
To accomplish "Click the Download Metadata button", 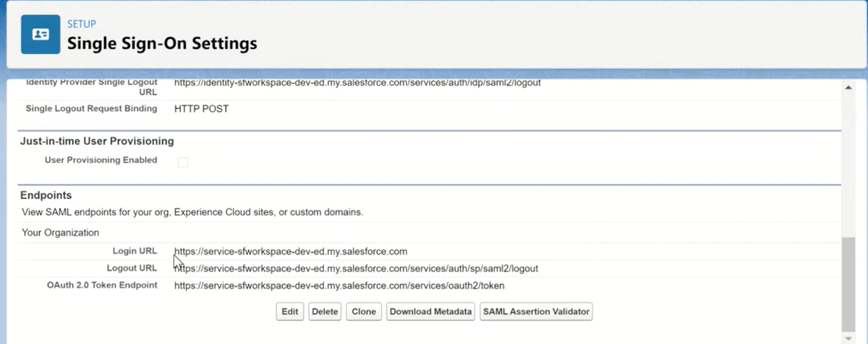I will coord(431,312).
